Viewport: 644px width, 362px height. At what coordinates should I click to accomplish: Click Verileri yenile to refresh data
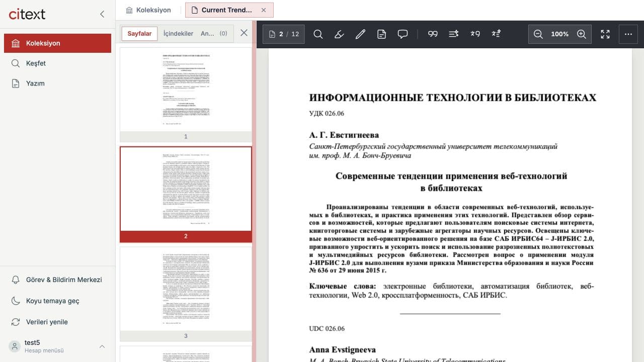(x=57, y=322)
